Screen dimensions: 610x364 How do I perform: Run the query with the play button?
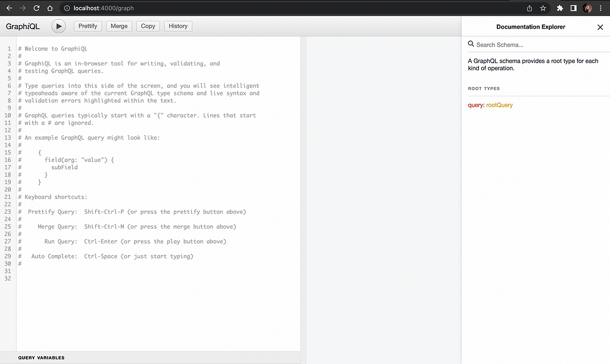(x=58, y=26)
